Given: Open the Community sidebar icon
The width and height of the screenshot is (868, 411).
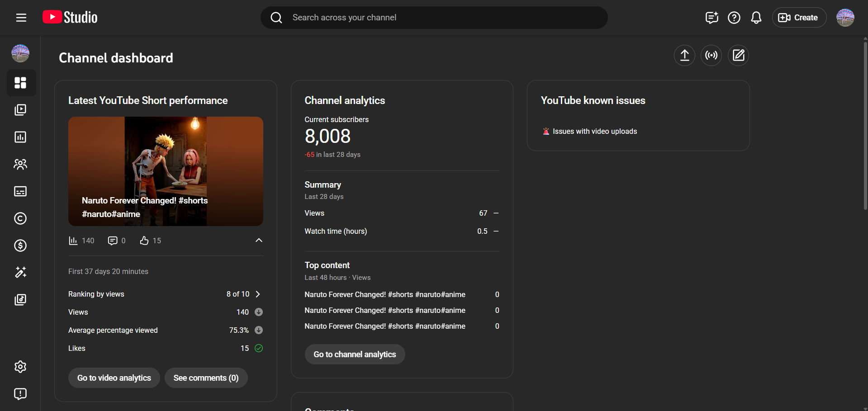Looking at the screenshot, I should (20, 164).
